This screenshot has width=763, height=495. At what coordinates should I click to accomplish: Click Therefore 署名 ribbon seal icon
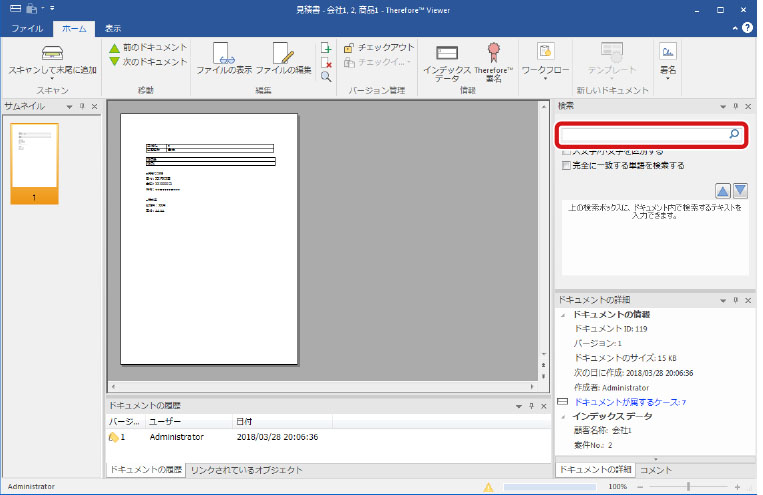[x=493, y=51]
